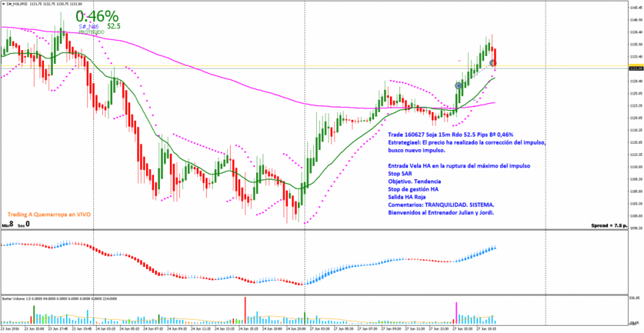Click the green PROTEGIDO status label
The height and width of the screenshot is (333, 644).
(x=90, y=32)
